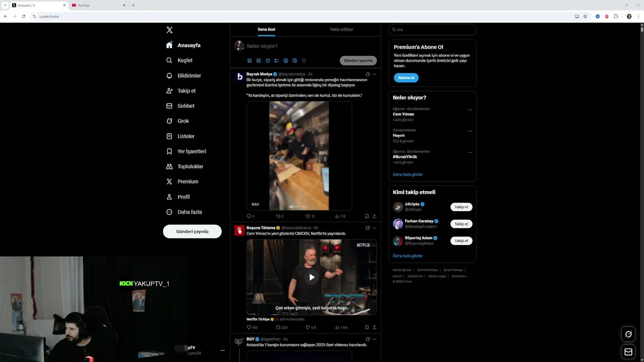The width and height of the screenshot is (644, 362).
Task: Switch to the Sana özel tab
Action: pos(266,29)
